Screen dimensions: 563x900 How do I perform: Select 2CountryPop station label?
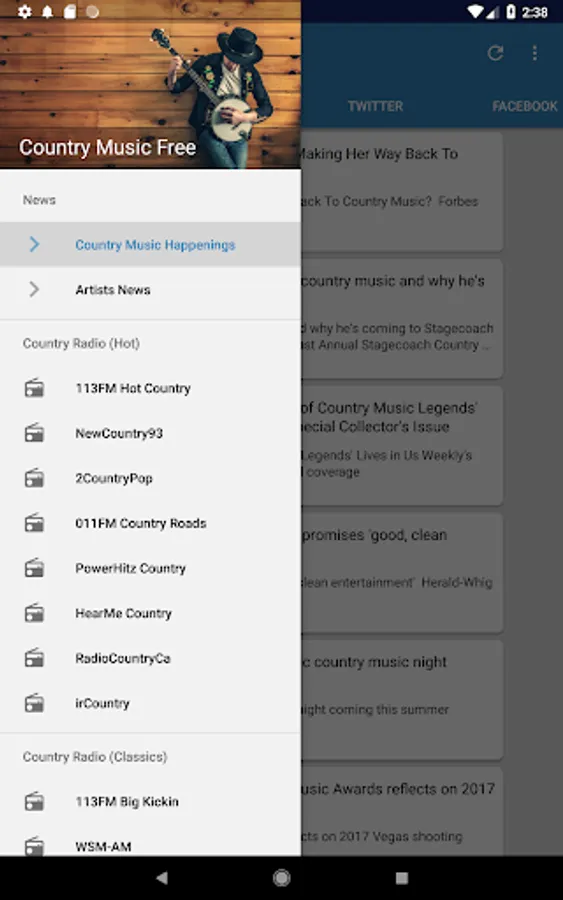[x=114, y=479]
